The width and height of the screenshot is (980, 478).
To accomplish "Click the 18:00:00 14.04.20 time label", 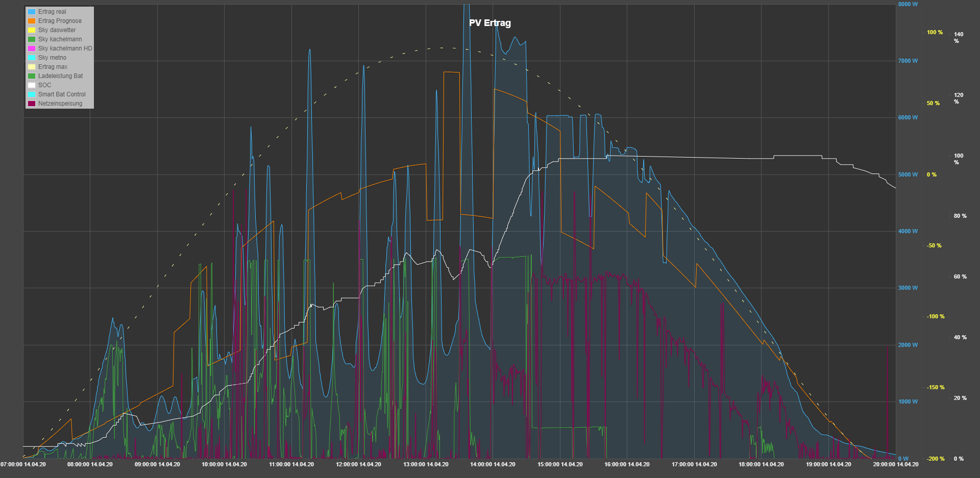I will [x=761, y=464].
